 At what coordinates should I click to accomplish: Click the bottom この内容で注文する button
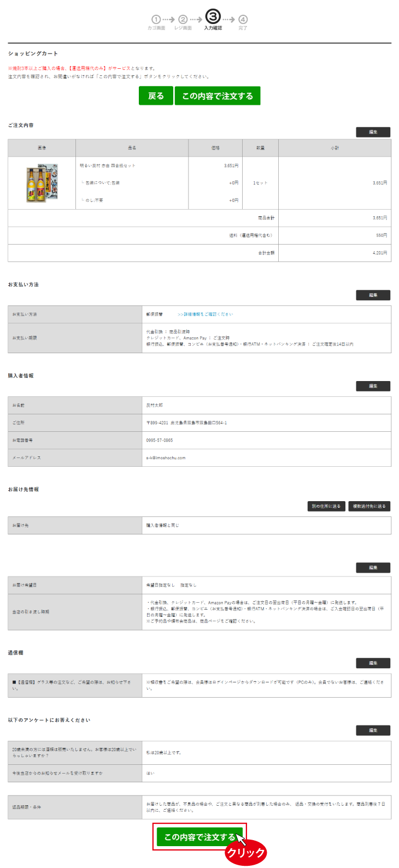click(x=199, y=837)
